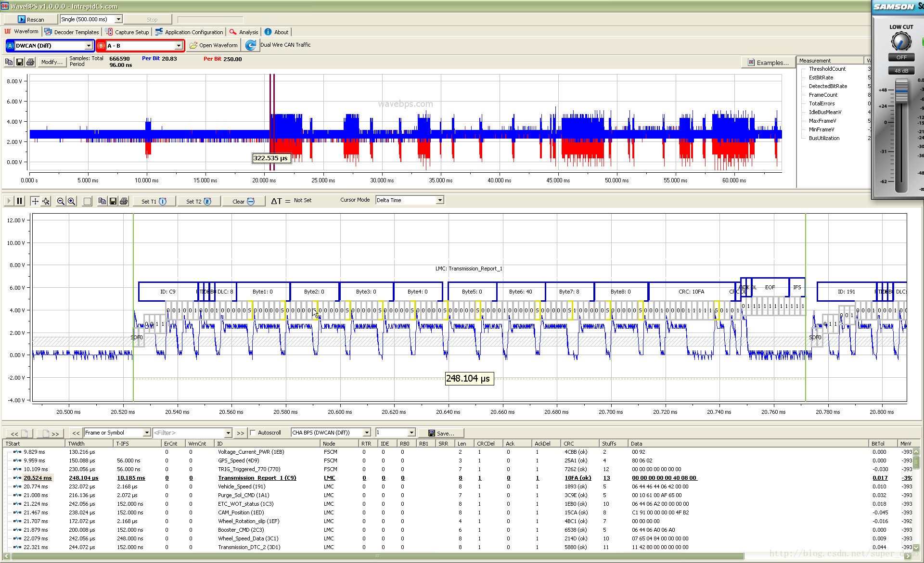Print the detailed waveform view
The width and height of the screenshot is (924, 563).
124,201
